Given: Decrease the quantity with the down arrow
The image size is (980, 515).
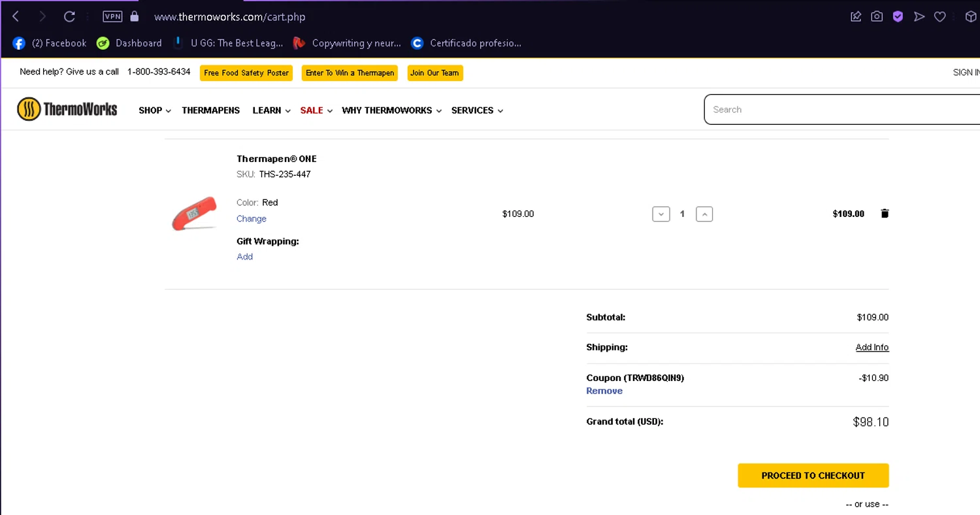Looking at the screenshot, I should pos(661,214).
